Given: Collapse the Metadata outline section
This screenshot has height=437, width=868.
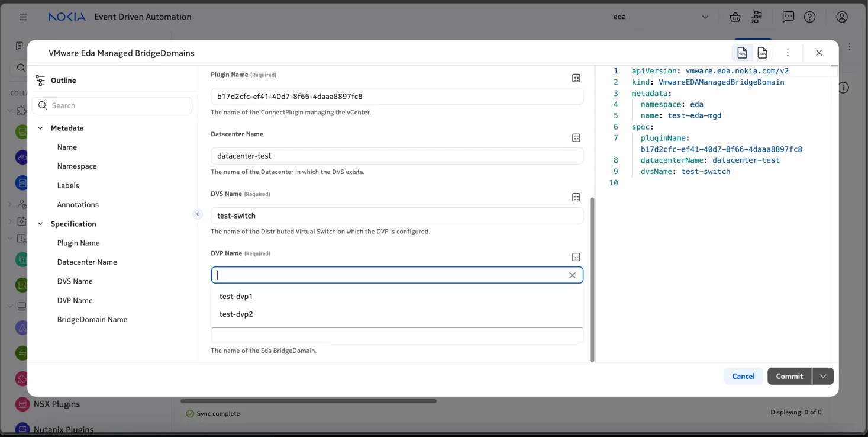Looking at the screenshot, I should point(40,128).
